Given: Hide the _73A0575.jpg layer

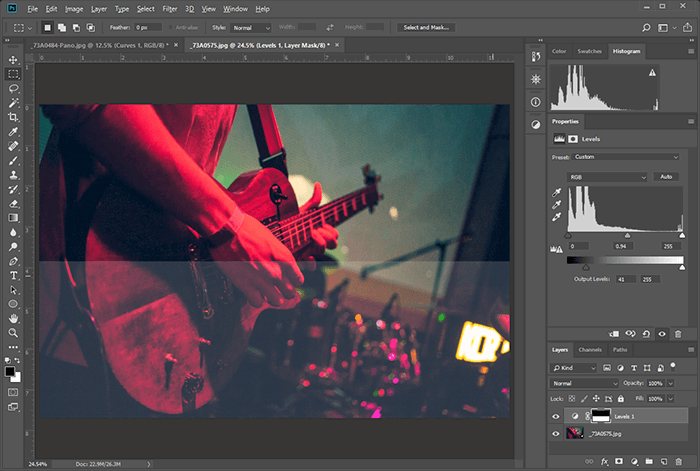Looking at the screenshot, I should (x=556, y=433).
